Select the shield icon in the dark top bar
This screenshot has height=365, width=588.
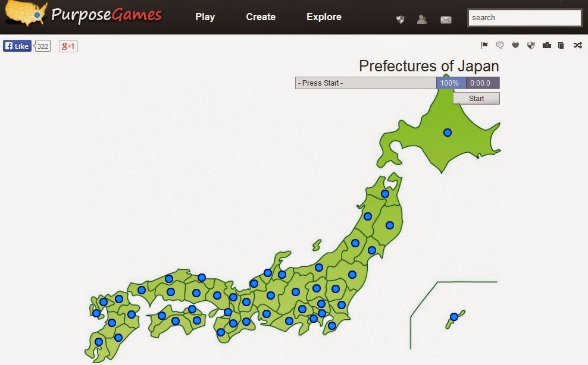pyautogui.click(x=401, y=19)
